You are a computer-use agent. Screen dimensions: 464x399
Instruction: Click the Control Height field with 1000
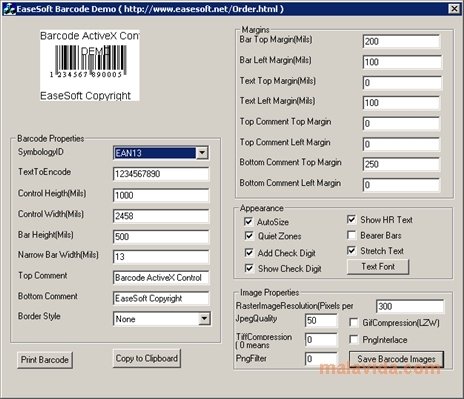[161, 195]
